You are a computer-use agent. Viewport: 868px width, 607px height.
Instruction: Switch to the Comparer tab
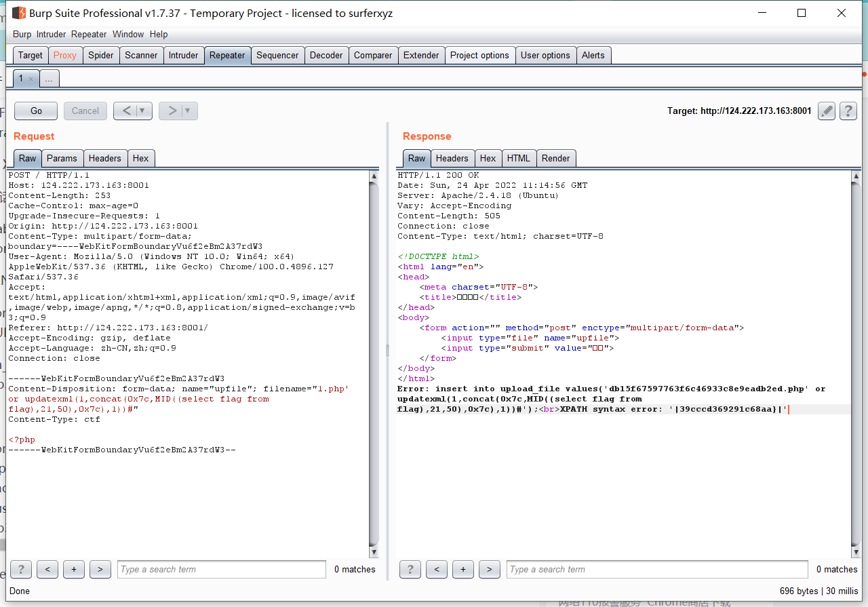[x=373, y=56]
